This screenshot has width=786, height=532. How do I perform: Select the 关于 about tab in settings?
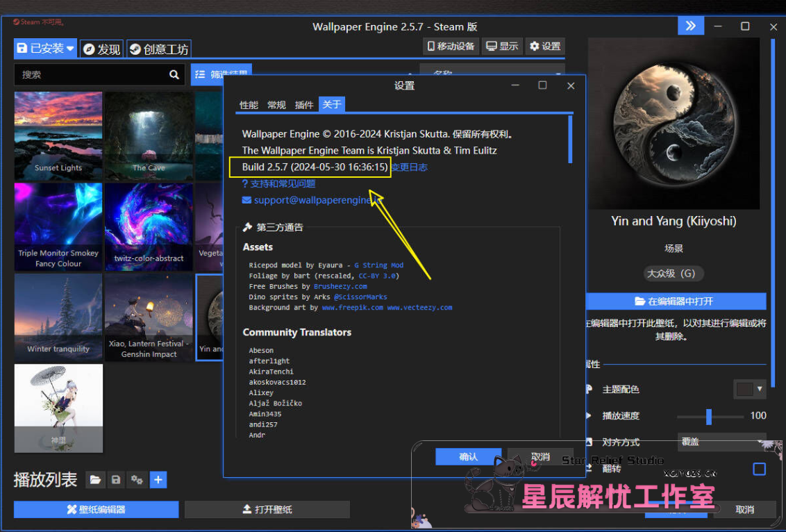point(332,104)
